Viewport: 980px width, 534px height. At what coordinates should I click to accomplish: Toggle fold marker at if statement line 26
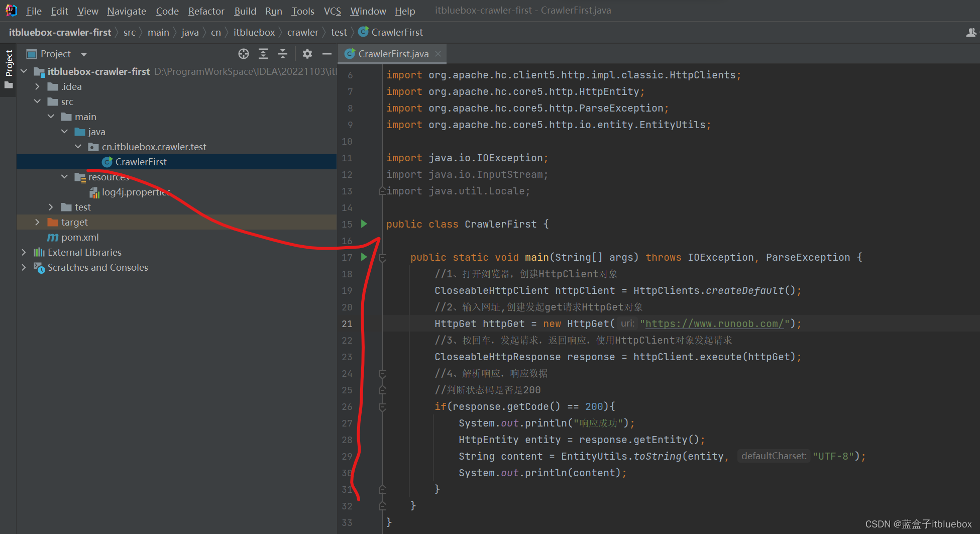(382, 406)
